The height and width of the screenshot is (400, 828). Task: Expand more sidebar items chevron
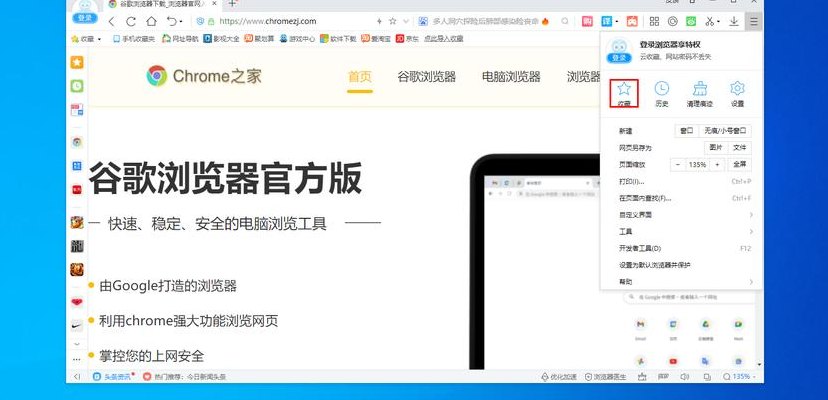point(77,343)
